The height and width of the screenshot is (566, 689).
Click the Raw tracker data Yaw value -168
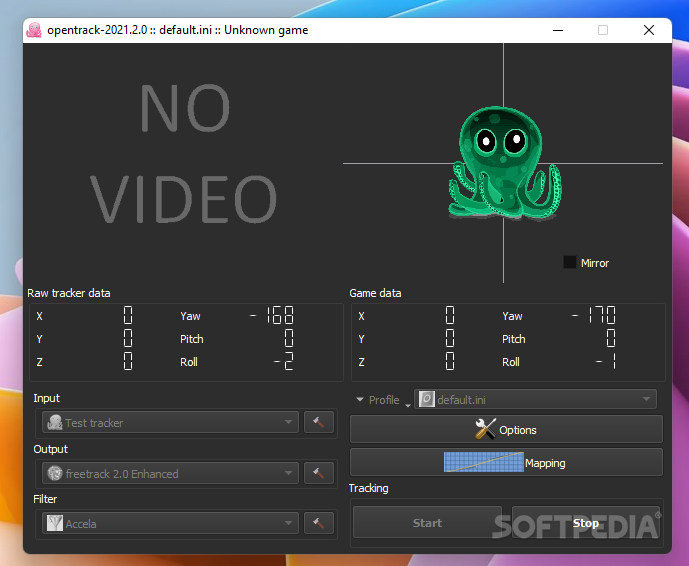click(x=272, y=316)
